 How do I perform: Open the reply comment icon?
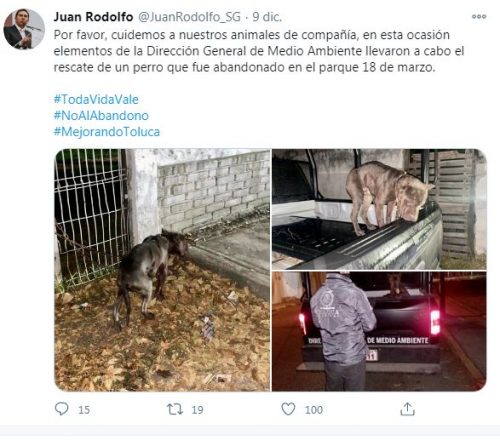tap(62, 409)
